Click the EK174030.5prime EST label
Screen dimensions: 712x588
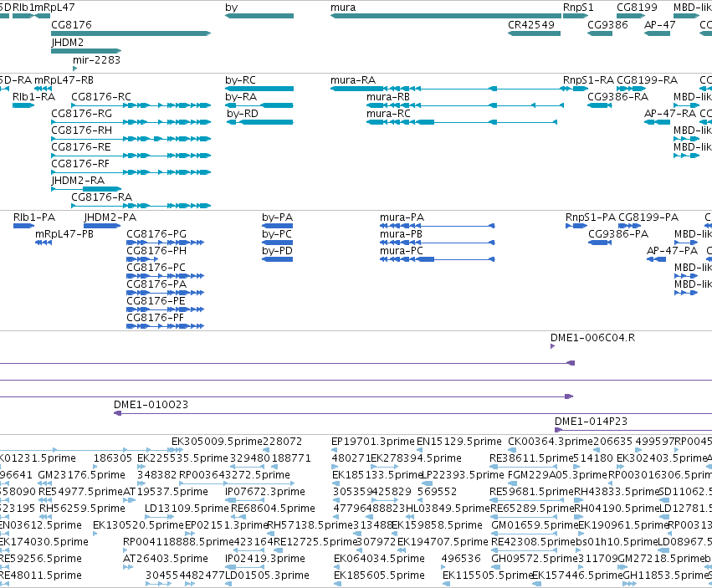(44, 542)
